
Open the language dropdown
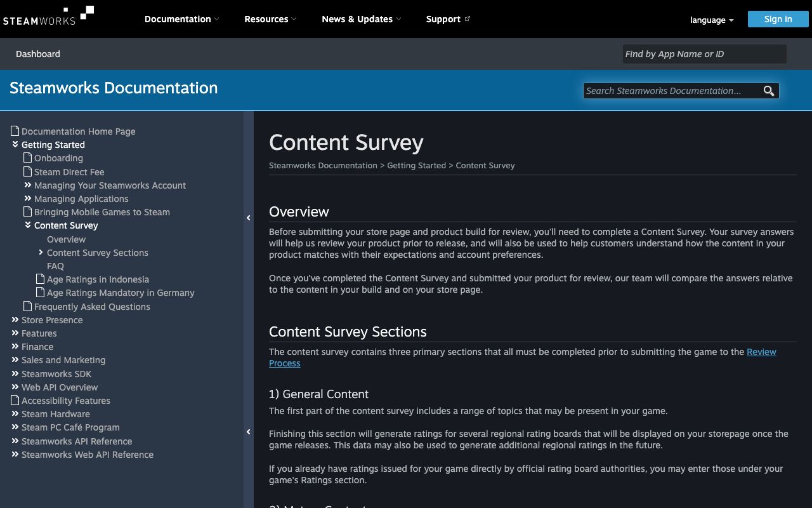click(x=712, y=20)
